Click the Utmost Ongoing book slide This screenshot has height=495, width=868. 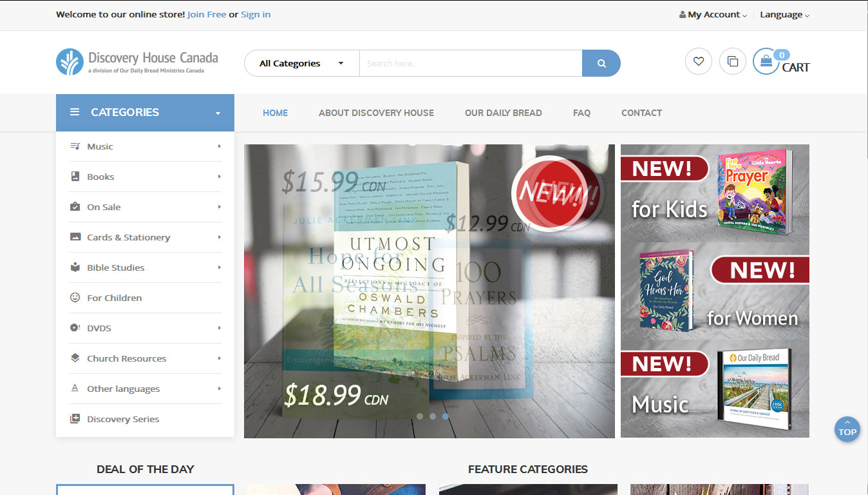[429, 291]
